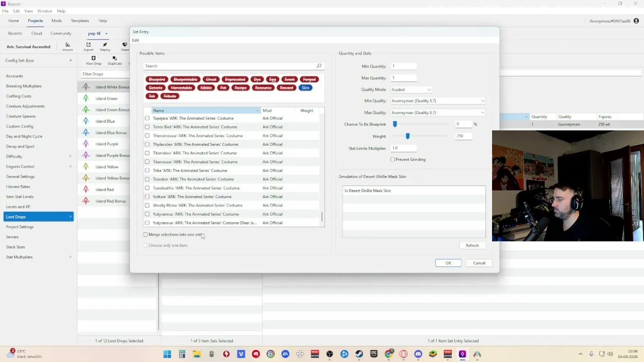The width and height of the screenshot is (644, 362).
Task: Click the Island Purple drop icon
Action: pyautogui.click(x=86, y=144)
